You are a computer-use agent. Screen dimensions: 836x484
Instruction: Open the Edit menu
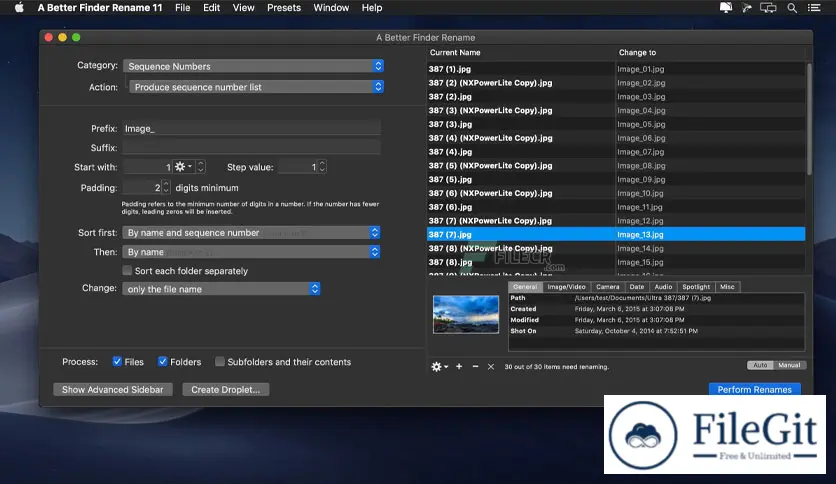pyautogui.click(x=211, y=8)
